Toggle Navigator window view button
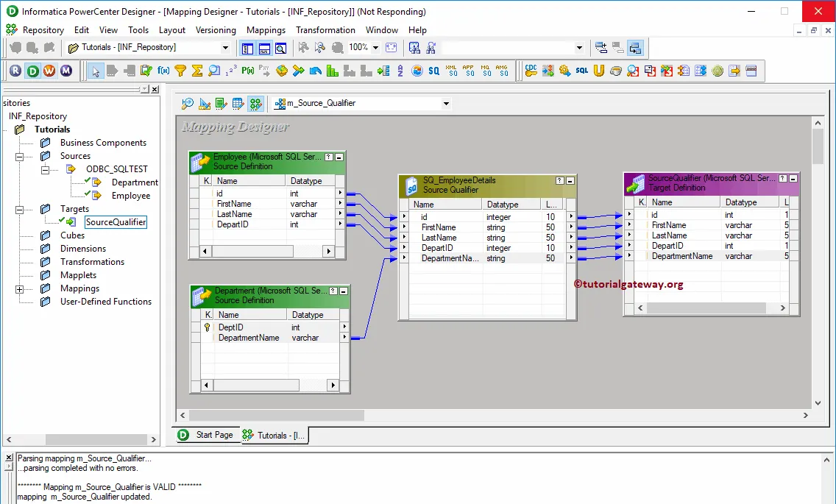 click(247, 48)
